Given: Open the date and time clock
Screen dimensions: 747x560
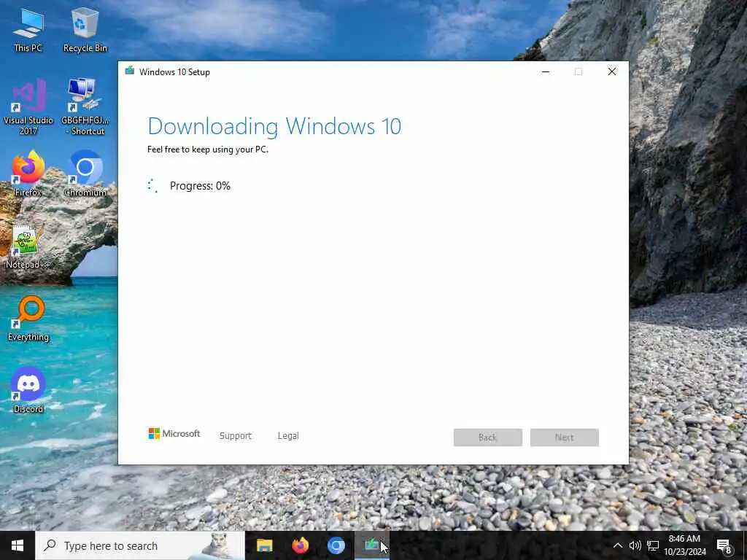Looking at the screenshot, I should pos(684,545).
